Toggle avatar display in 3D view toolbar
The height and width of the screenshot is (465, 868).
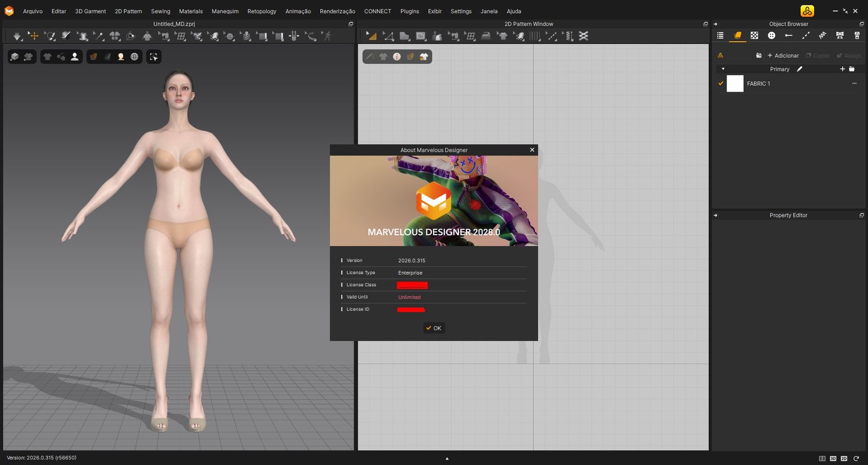tap(75, 56)
